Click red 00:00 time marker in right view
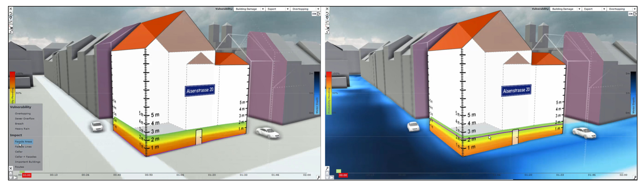Screen dimensions: 644x188 coord(343,175)
